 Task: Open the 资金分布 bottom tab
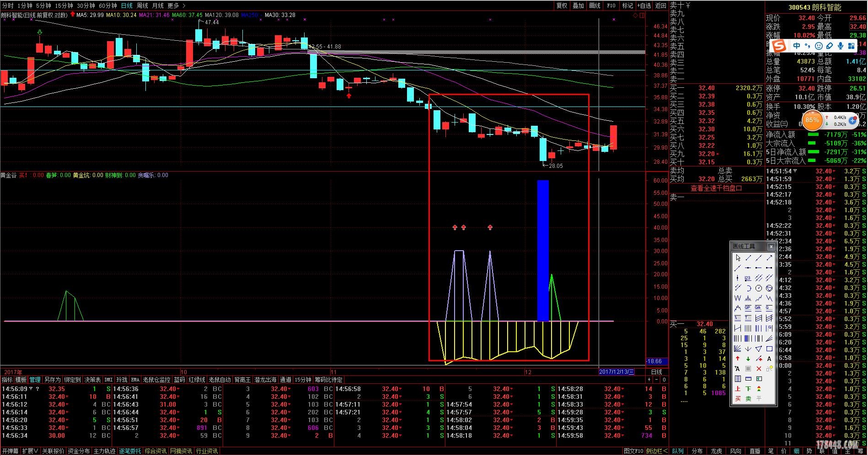(79, 451)
